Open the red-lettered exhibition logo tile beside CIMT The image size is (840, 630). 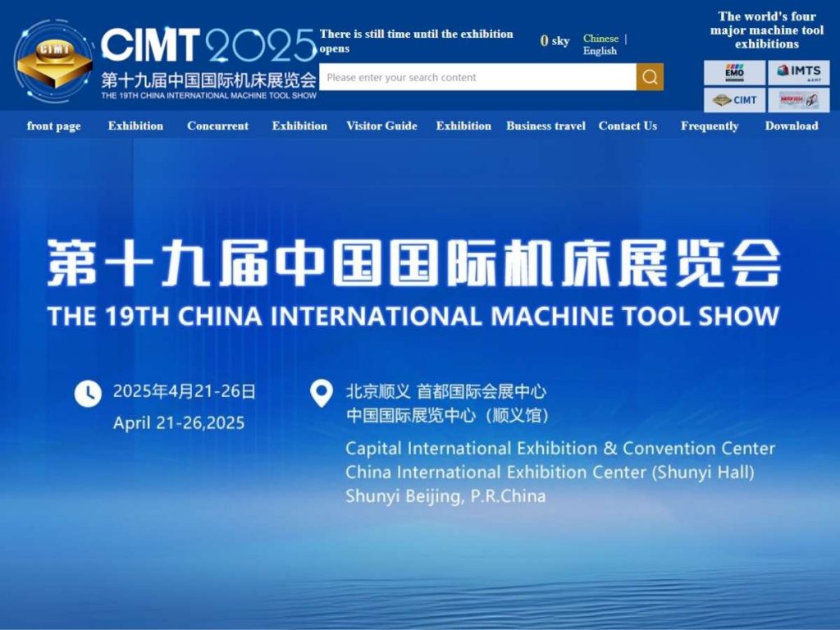799,100
